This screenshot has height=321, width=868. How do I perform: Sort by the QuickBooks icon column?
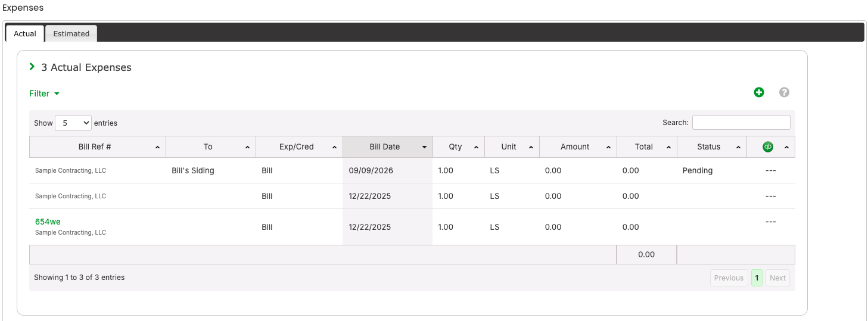click(771, 147)
